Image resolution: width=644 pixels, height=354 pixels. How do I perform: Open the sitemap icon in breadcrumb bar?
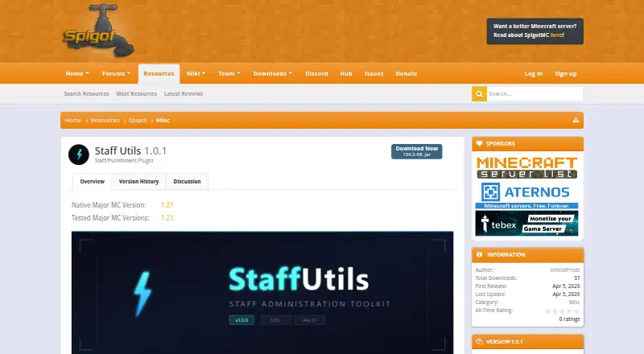[x=576, y=120]
